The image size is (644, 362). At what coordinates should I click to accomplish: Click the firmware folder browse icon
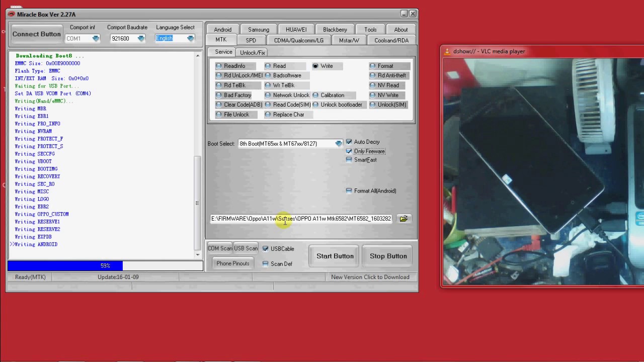pyautogui.click(x=404, y=219)
